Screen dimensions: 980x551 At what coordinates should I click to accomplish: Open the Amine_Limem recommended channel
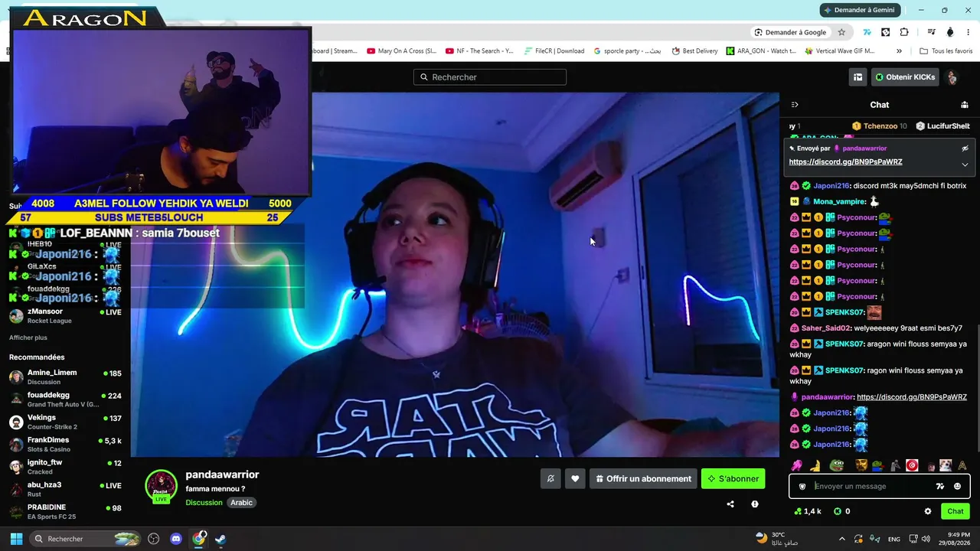pos(65,377)
